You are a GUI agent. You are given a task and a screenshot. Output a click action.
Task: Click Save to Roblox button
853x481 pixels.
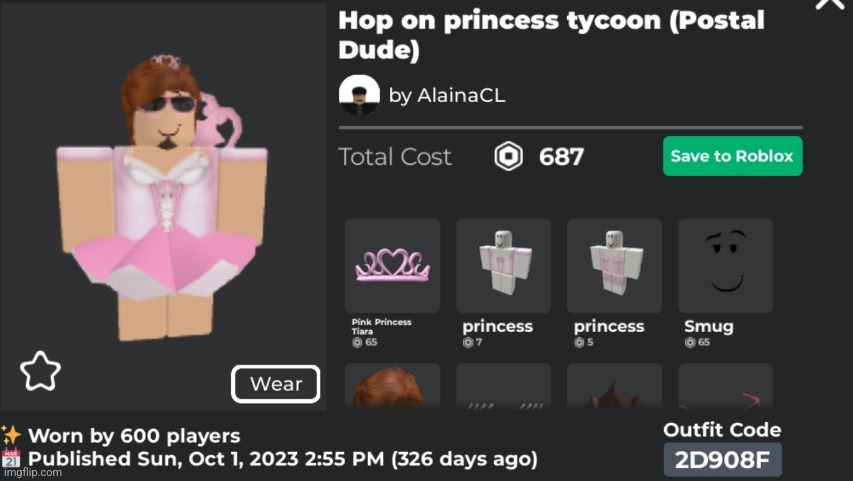[x=732, y=156]
